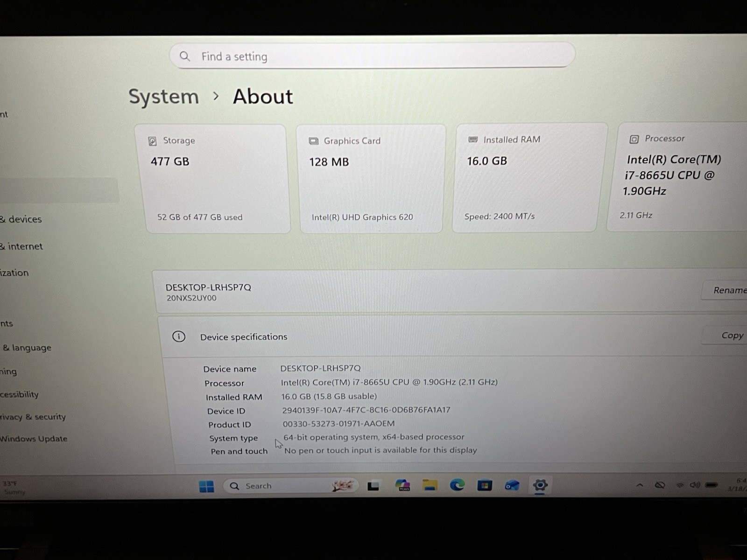Open the Storage 477 GB card
The height and width of the screenshot is (560, 747).
tap(212, 179)
